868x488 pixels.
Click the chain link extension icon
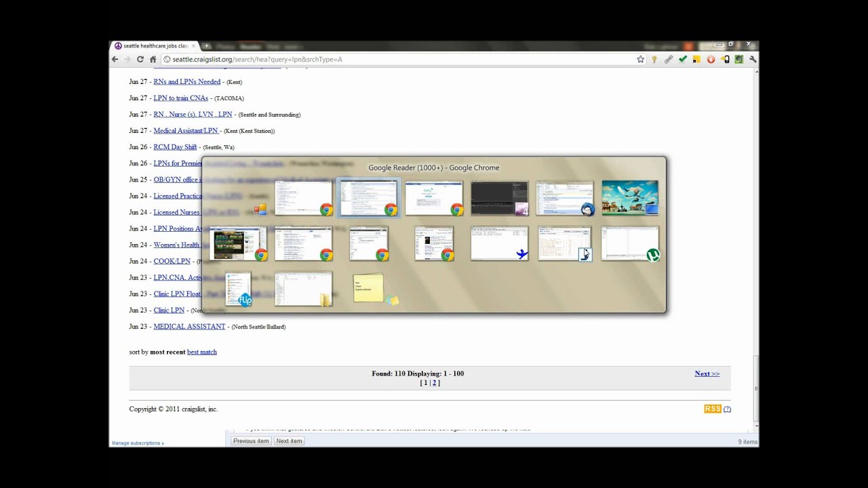click(669, 60)
